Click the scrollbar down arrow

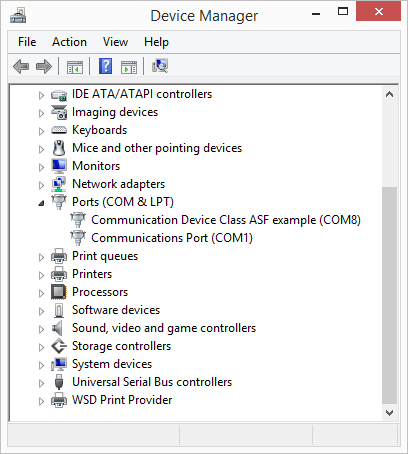[389, 413]
